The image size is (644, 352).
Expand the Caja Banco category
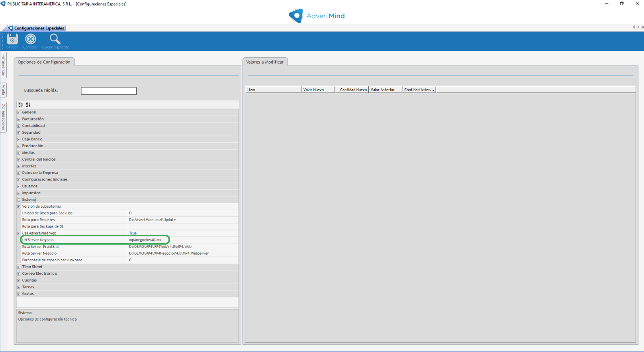click(x=19, y=140)
